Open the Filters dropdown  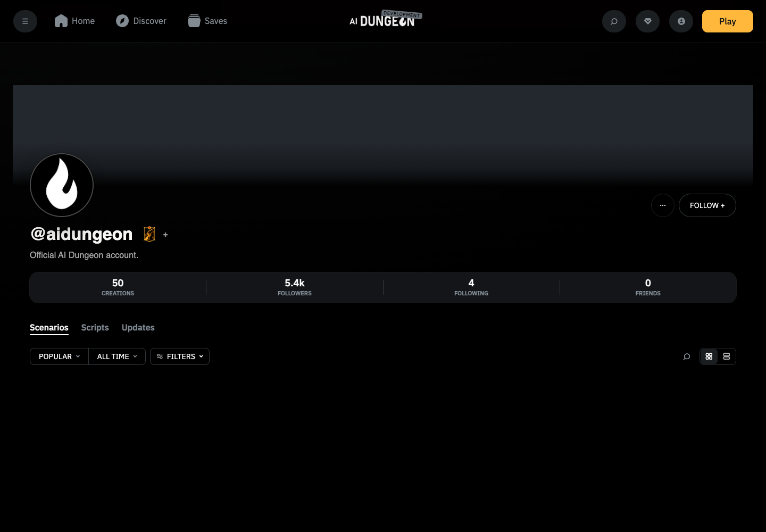180,356
